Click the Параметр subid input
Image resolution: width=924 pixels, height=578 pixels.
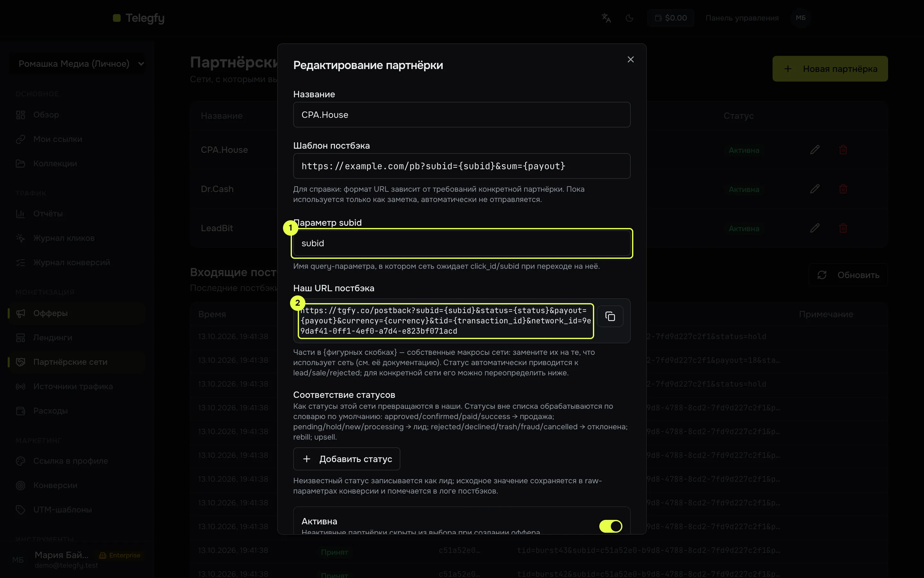click(x=462, y=243)
